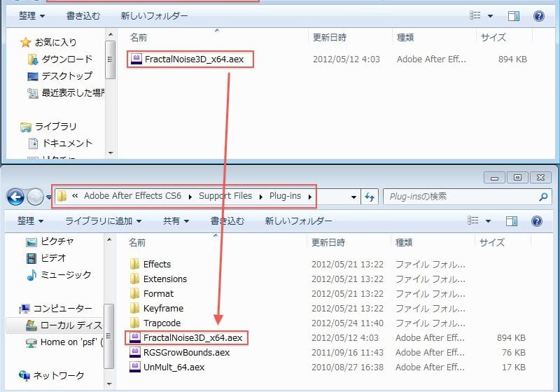Sort by サイズ column in Plug-ins window
The image size is (560, 392).
[x=492, y=243]
